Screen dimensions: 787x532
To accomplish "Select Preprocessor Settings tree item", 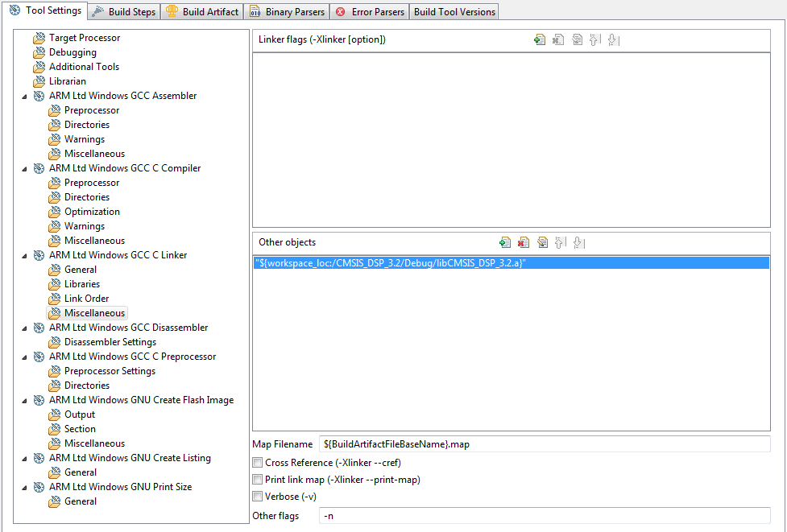I will pos(110,371).
